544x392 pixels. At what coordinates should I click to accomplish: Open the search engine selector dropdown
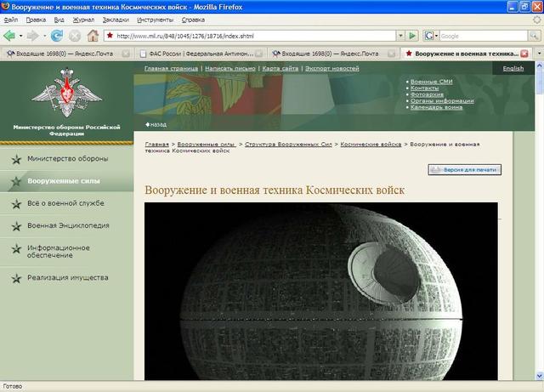pyautogui.click(x=436, y=36)
